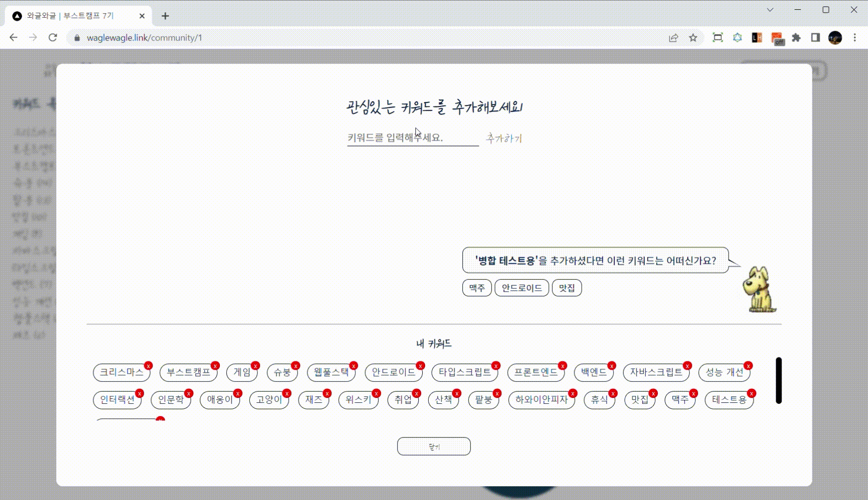Delete the 인문학 keyword via its red x
The height and width of the screenshot is (500, 868).
(189, 394)
